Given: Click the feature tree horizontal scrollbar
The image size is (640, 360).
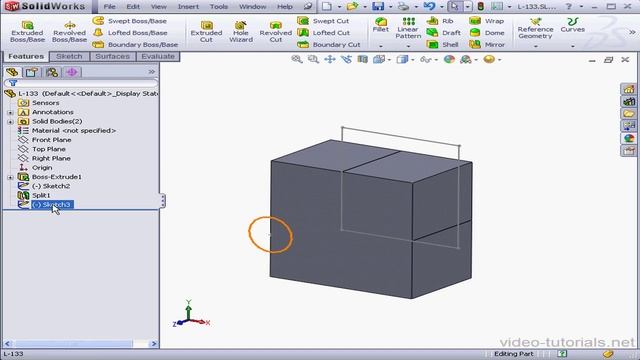Looking at the screenshot, I should tap(80, 344).
